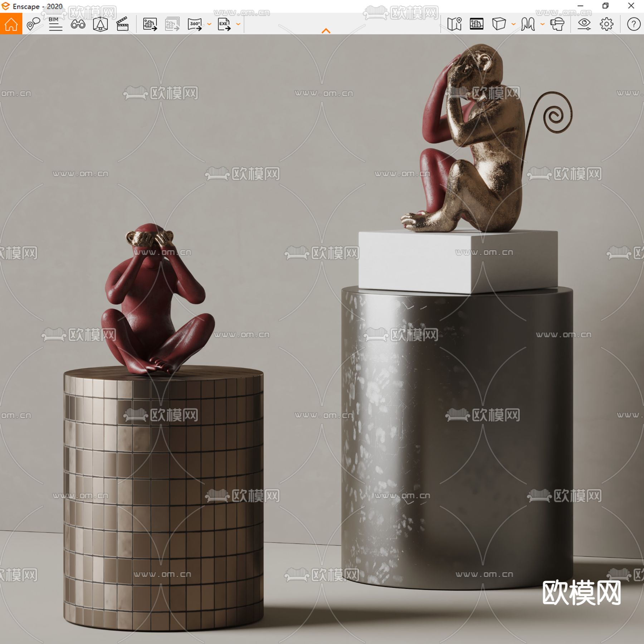
Task: Click the safe frame perspective icon
Action: pos(100,24)
